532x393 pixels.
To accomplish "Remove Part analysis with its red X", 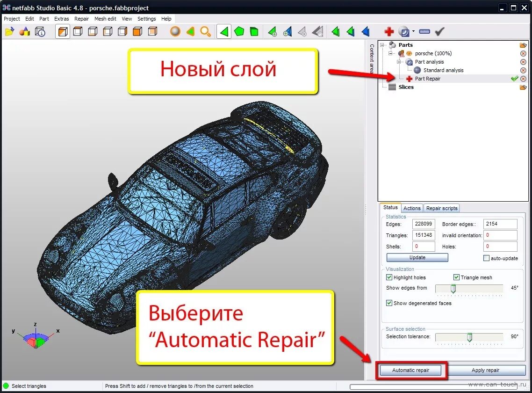I will [523, 62].
